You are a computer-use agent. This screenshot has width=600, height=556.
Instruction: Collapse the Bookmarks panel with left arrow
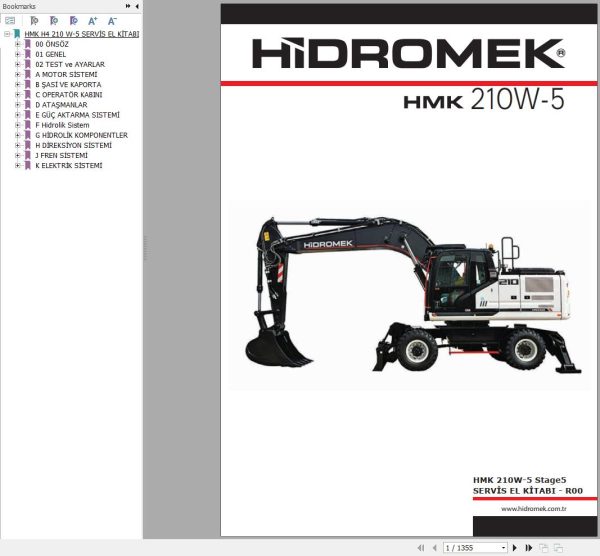point(137,6)
